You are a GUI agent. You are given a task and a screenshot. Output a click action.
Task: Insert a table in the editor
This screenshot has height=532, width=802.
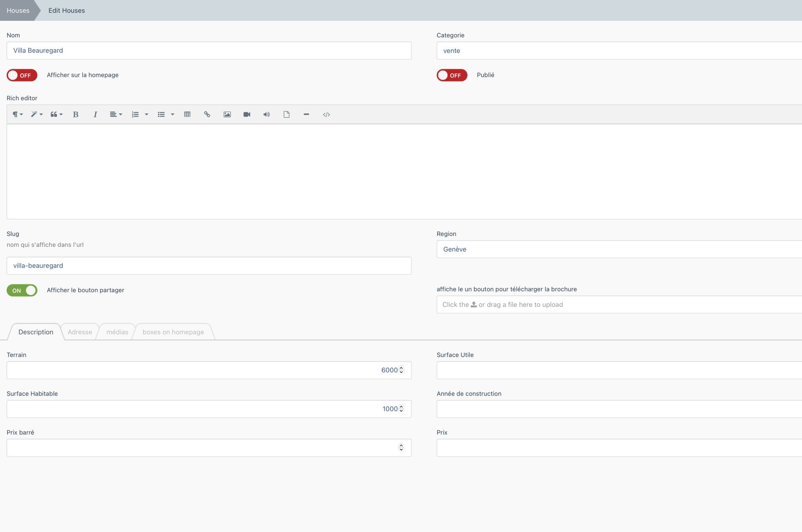pyautogui.click(x=187, y=114)
